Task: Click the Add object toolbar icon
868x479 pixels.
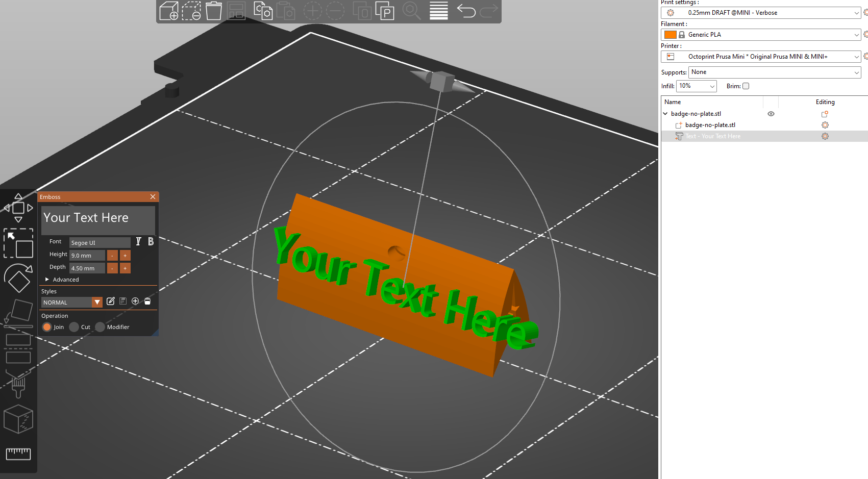Action: pyautogui.click(x=169, y=11)
